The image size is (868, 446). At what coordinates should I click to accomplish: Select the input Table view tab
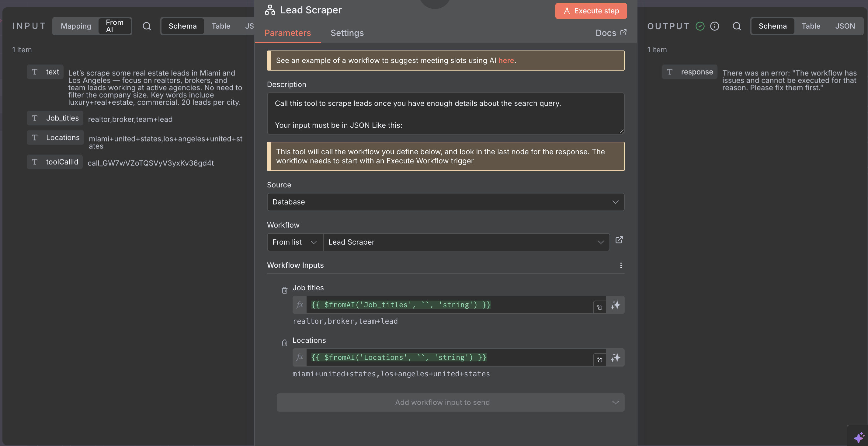coord(221,26)
